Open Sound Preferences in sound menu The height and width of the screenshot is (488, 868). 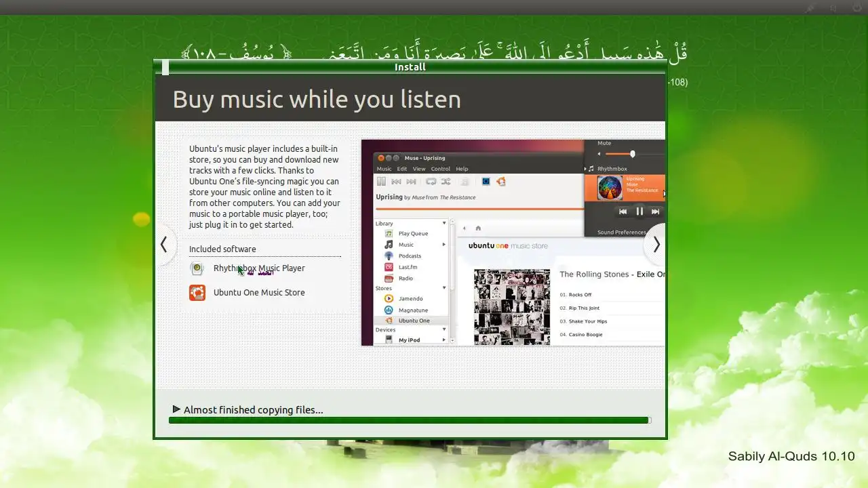click(622, 232)
